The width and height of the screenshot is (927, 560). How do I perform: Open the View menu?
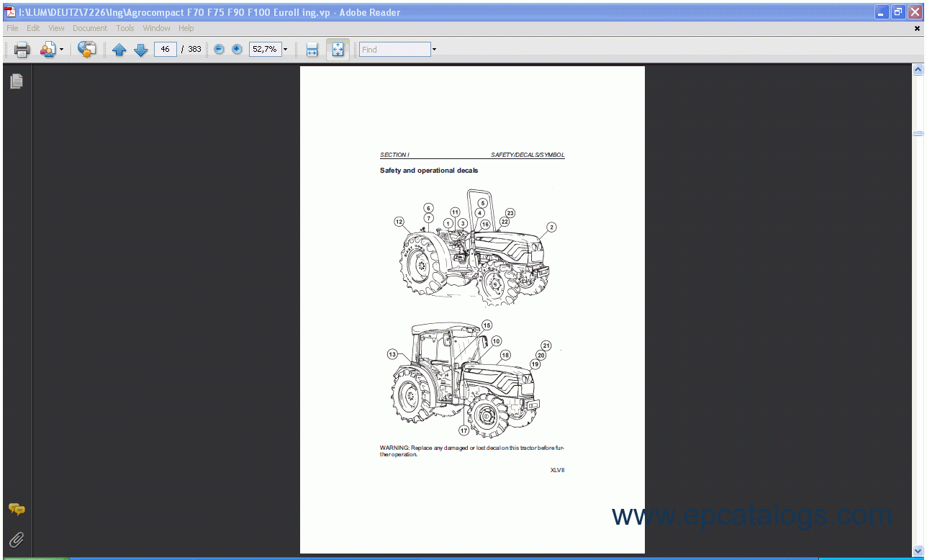56,28
